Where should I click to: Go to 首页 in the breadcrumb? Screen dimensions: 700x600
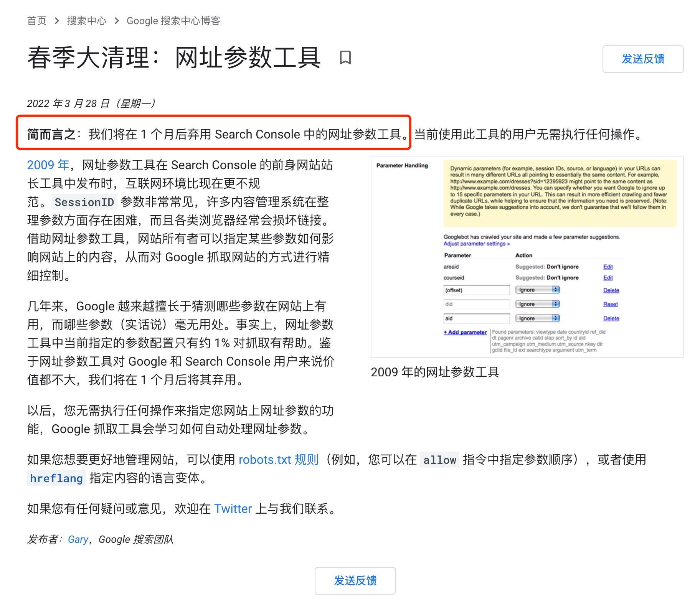[37, 21]
